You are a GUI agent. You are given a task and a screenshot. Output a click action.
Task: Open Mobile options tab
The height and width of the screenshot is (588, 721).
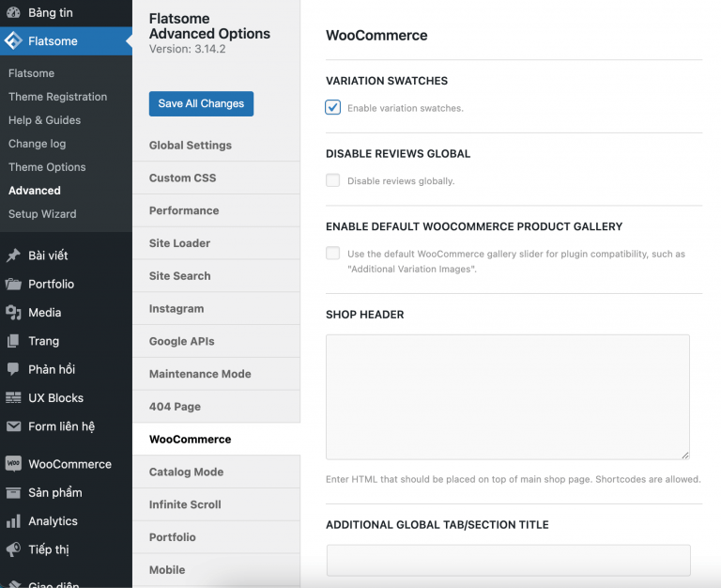(x=216, y=570)
